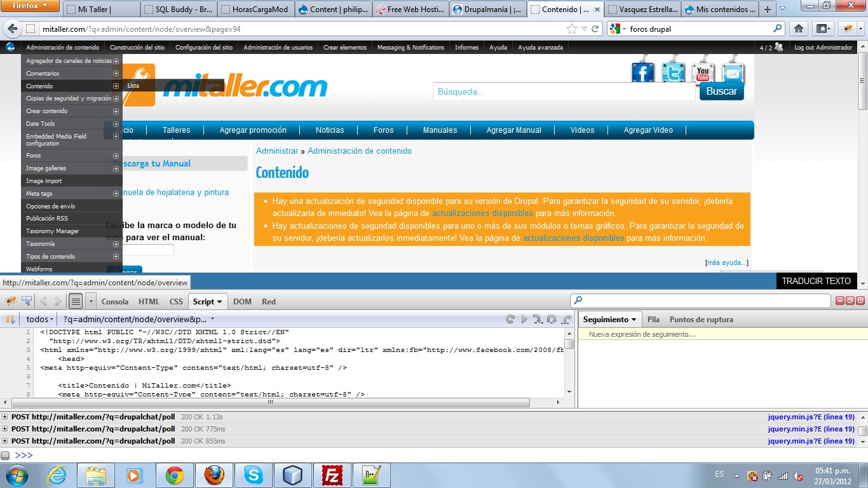Expand the first drupalchat/poll POST request
The height and width of the screenshot is (488, 868).
coord(5,417)
